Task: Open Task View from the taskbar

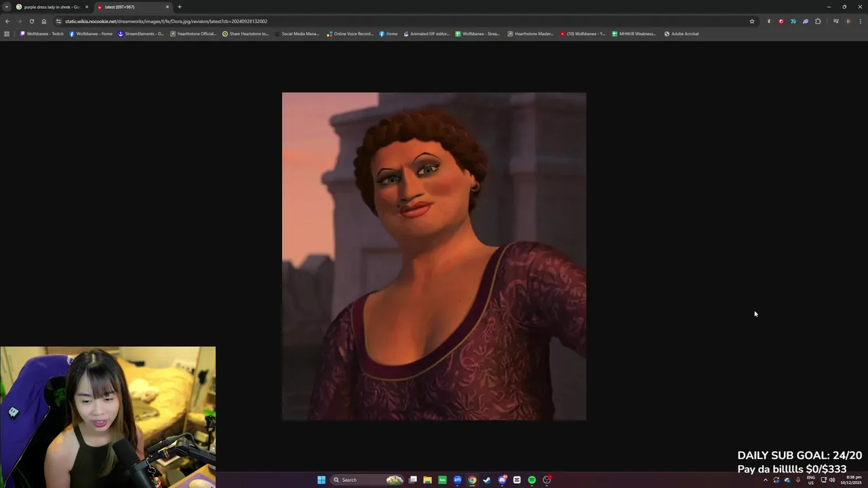Action: [x=412, y=480]
